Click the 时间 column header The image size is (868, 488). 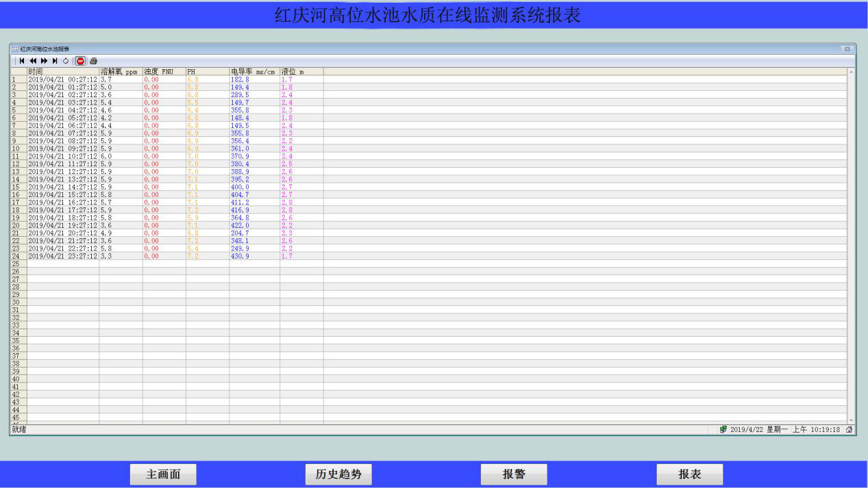(62, 71)
